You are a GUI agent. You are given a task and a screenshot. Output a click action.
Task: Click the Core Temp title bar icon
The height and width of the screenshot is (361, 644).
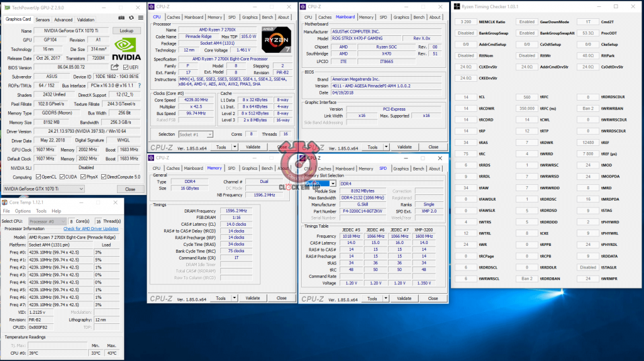(6, 203)
